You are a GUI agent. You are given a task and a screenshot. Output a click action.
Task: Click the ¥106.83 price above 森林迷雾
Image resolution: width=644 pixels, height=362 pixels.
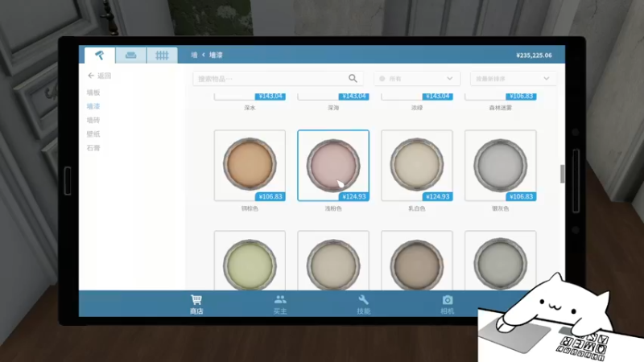coord(521,96)
